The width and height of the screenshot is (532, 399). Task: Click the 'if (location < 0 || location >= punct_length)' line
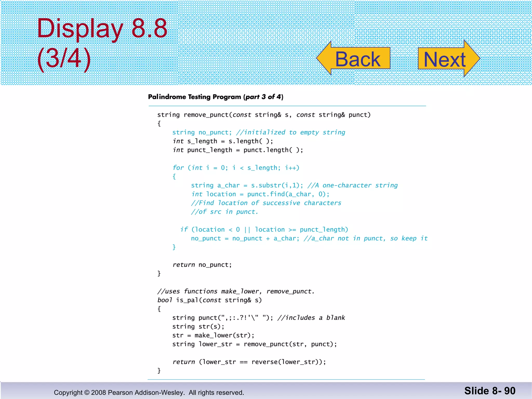pos(264,230)
